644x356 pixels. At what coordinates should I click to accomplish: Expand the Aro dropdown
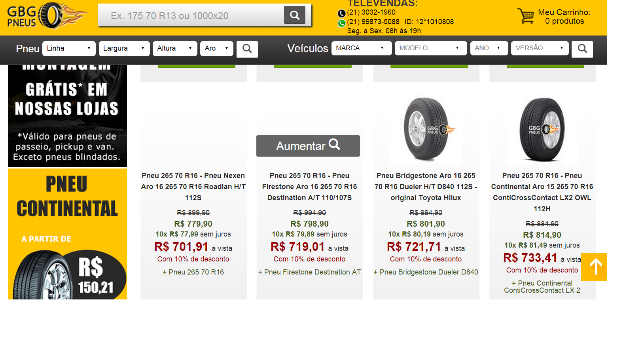[216, 48]
